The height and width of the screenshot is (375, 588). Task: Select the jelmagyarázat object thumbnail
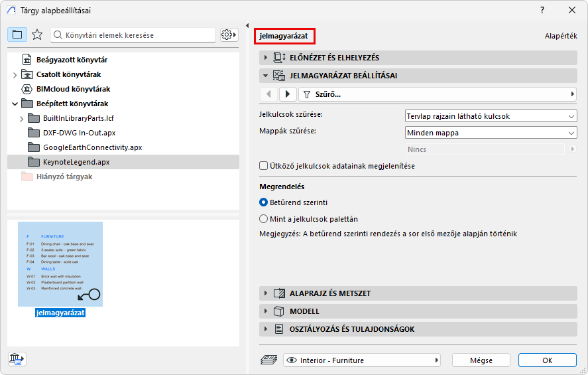pos(60,265)
